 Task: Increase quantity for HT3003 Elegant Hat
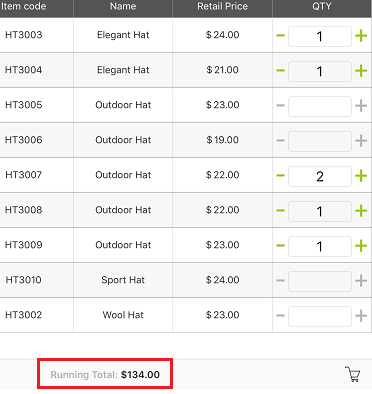pos(361,35)
